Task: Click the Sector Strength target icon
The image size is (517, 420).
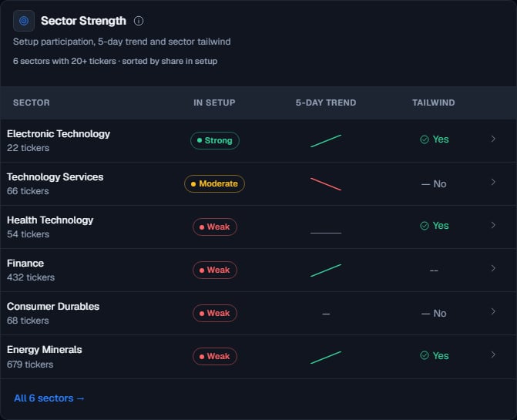Action: click(24, 21)
